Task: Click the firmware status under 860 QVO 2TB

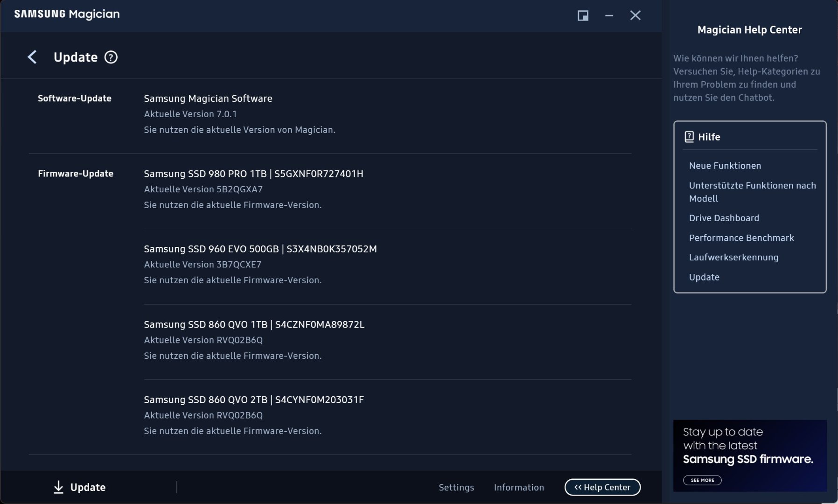Action: pos(233,431)
